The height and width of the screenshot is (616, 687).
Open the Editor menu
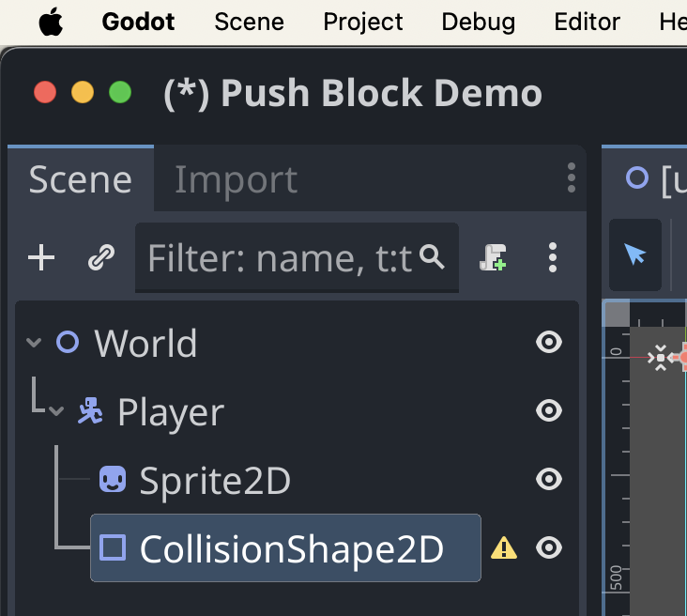click(x=588, y=22)
